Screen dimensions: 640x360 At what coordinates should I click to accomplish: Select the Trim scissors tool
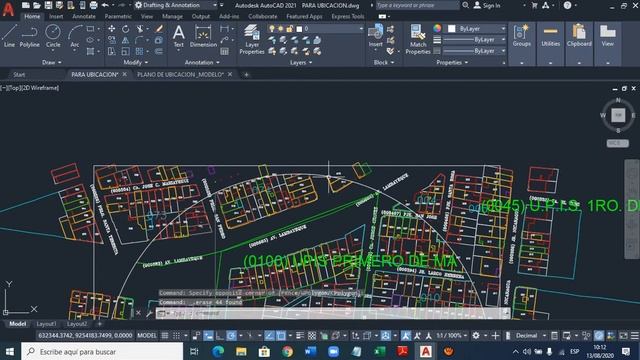(140, 29)
